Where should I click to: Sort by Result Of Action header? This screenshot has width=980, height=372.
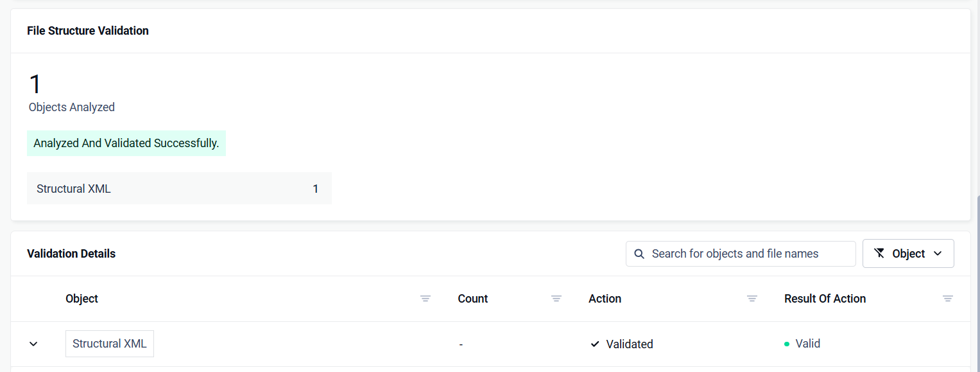pyautogui.click(x=825, y=299)
